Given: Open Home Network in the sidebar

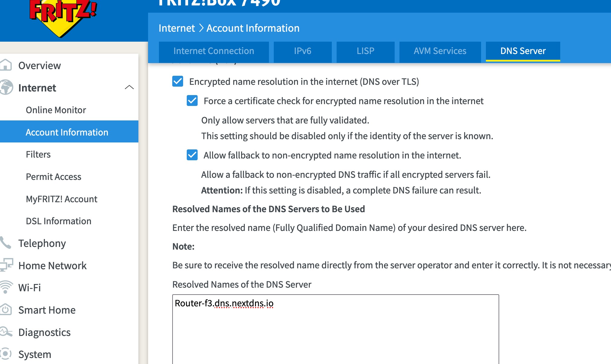Looking at the screenshot, I should pos(52,266).
